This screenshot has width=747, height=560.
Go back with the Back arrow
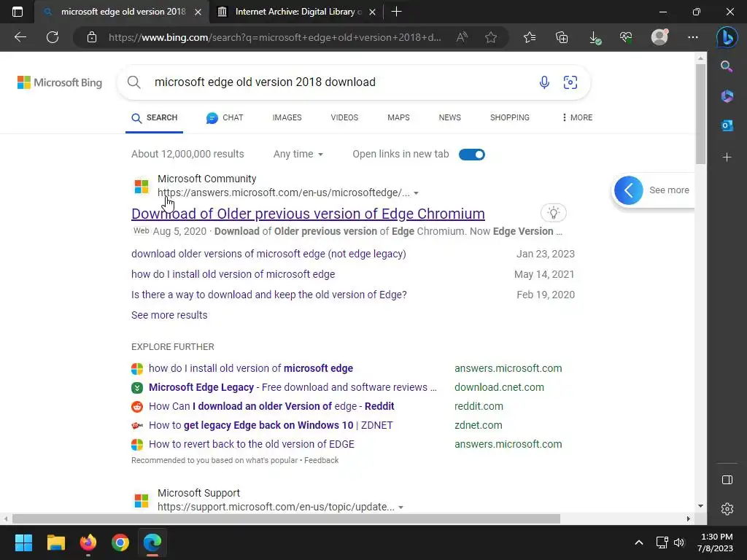tap(20, 37)
